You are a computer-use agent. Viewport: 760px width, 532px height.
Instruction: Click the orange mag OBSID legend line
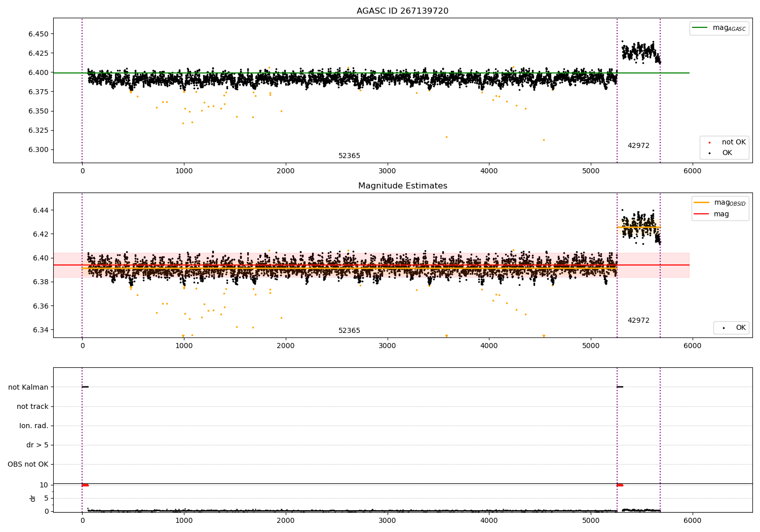(x=701, y=203)
